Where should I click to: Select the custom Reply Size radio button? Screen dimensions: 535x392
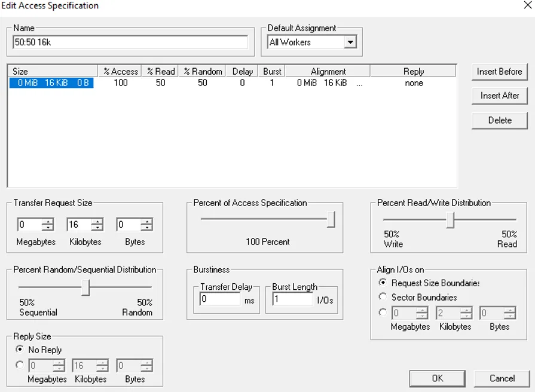(x=20, y=365)
